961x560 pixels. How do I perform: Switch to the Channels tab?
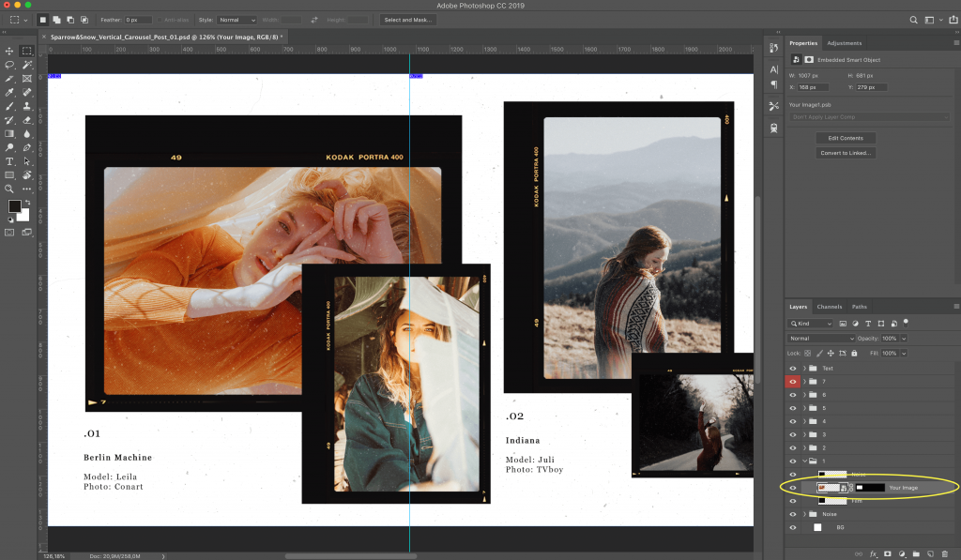pyautogui.click(x=830, y=307)
